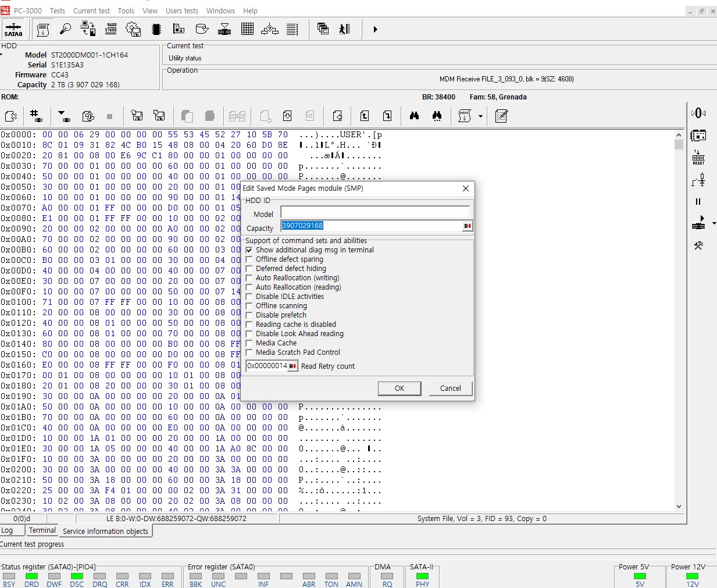Click the Cancel button in the dialog
The image size is (717, 588).
click(450, 388)
